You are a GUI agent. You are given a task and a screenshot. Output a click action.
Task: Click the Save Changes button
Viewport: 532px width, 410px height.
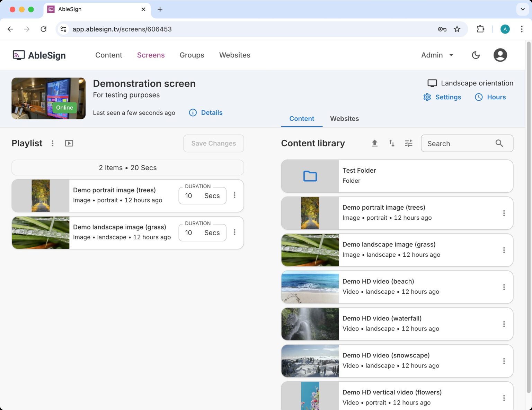click(214, 143)
